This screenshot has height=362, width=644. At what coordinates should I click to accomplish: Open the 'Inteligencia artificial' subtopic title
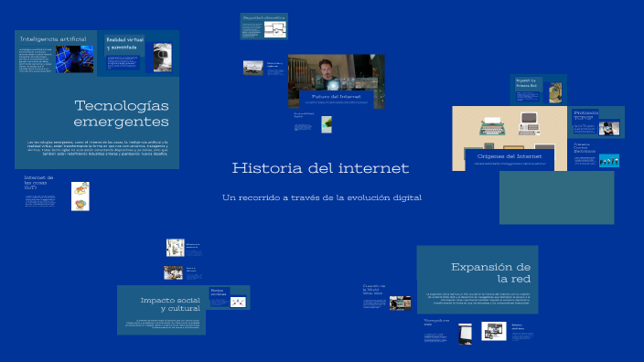coord(53,39)
